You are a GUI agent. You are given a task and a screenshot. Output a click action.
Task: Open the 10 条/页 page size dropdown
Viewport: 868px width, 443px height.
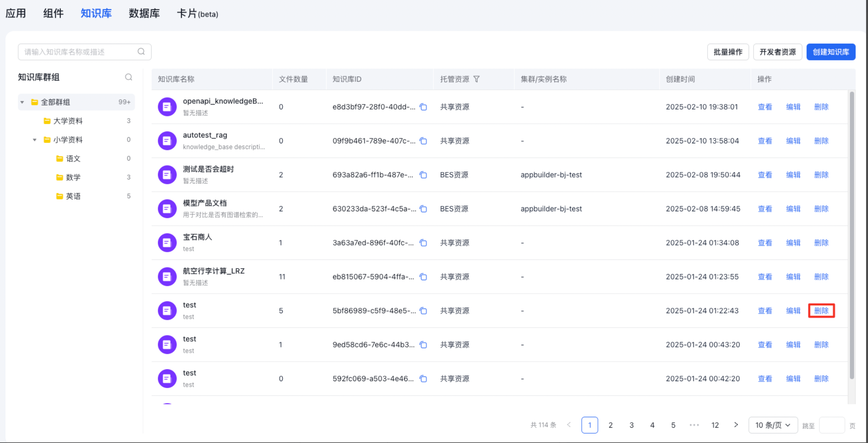point(773,425)
